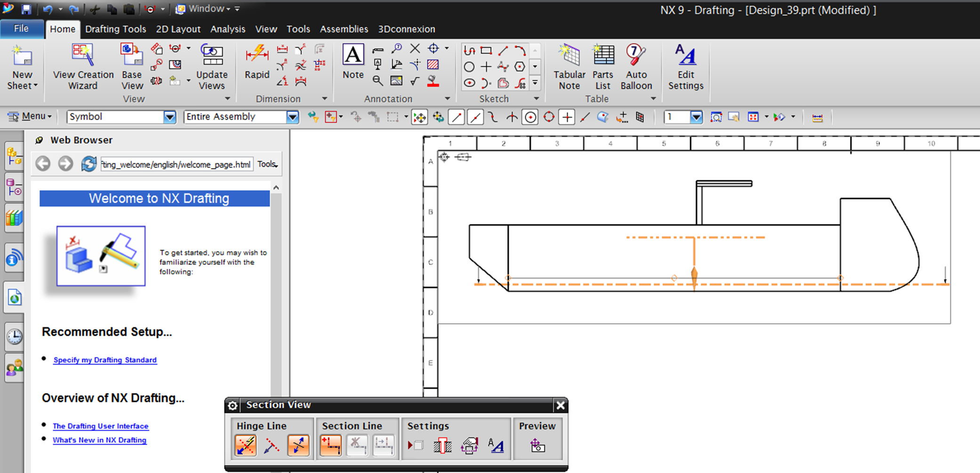Open the Roles tab in the sidebar
Screen dimensions: 980x473
14,368
